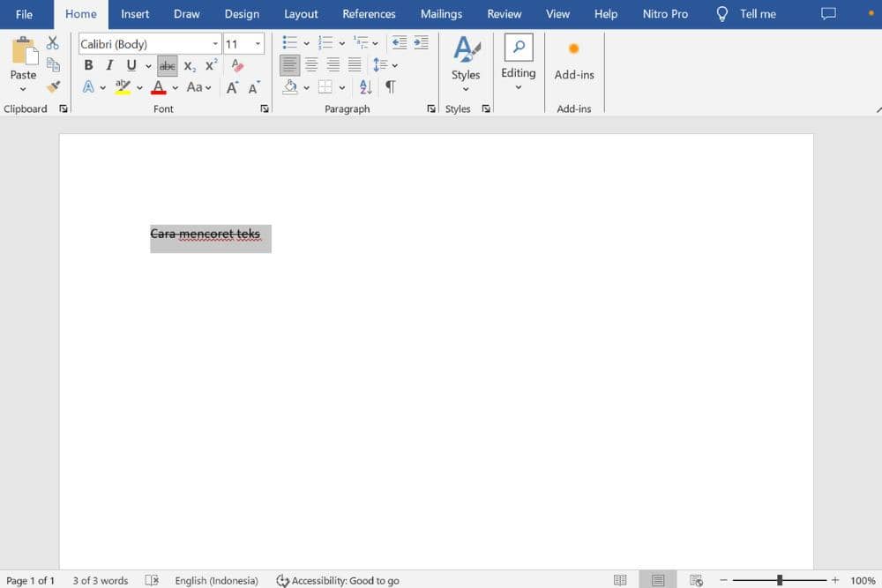Screen dimensions: 882x588
Task: Click the strikethrough text in document
Action: [206, 234]
